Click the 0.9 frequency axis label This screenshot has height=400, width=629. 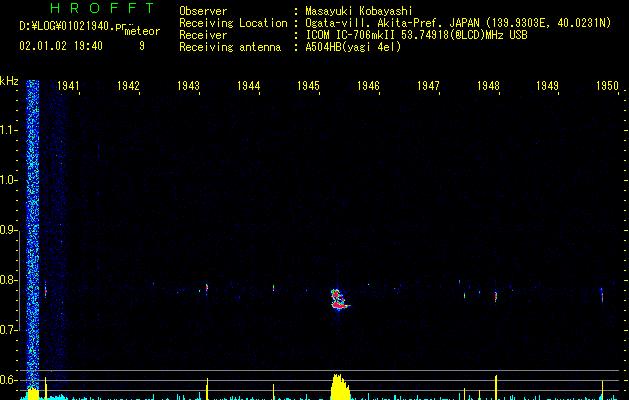pyautogui.click(x=9, y=230)
